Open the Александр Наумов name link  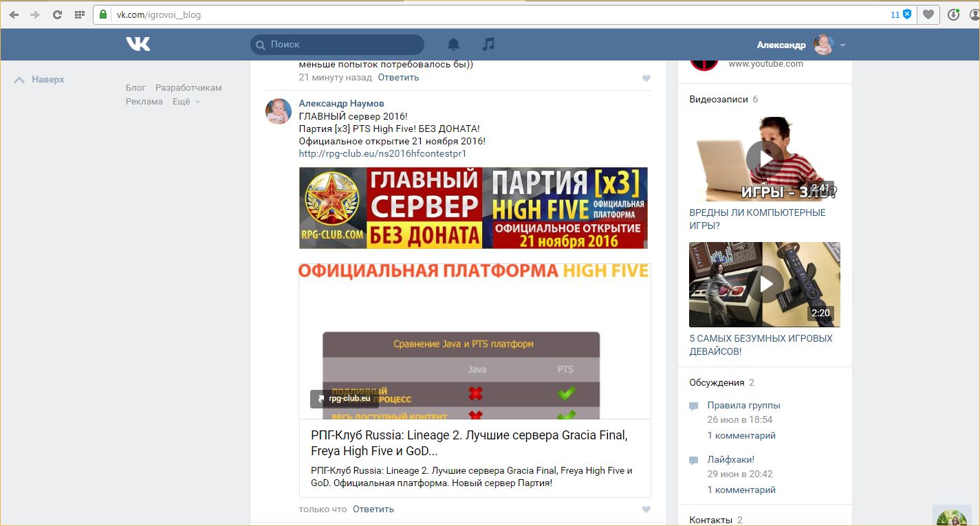pos(341,103)
